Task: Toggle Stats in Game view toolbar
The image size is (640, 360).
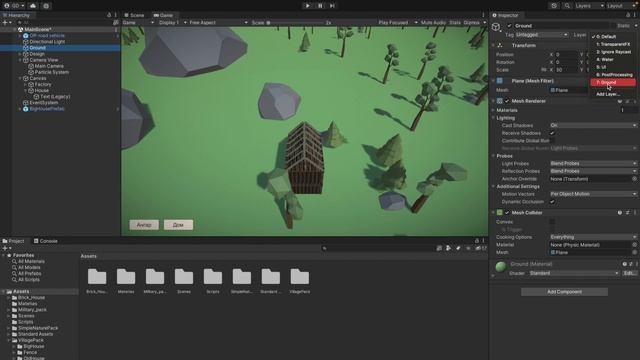Action: coord(455,22)
